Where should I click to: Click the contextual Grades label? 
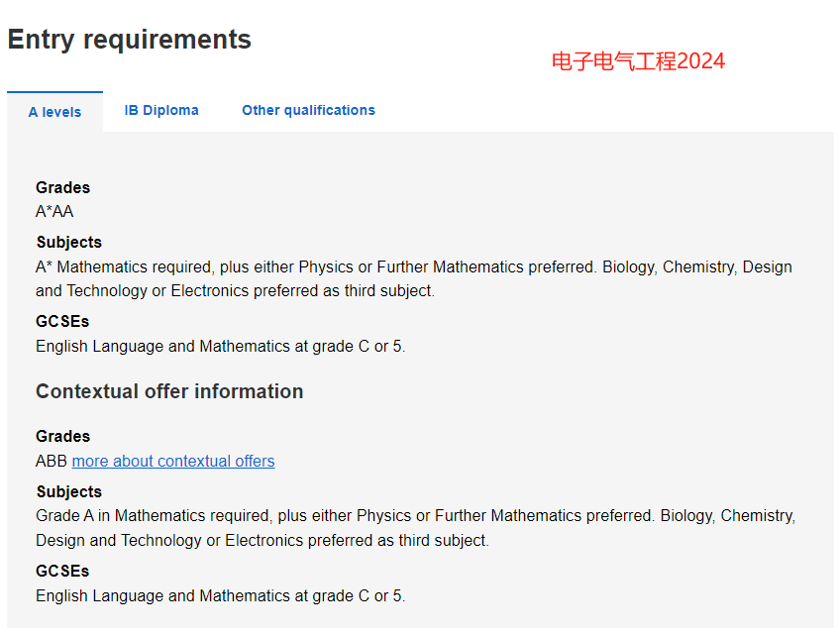(x=62, y=436)
